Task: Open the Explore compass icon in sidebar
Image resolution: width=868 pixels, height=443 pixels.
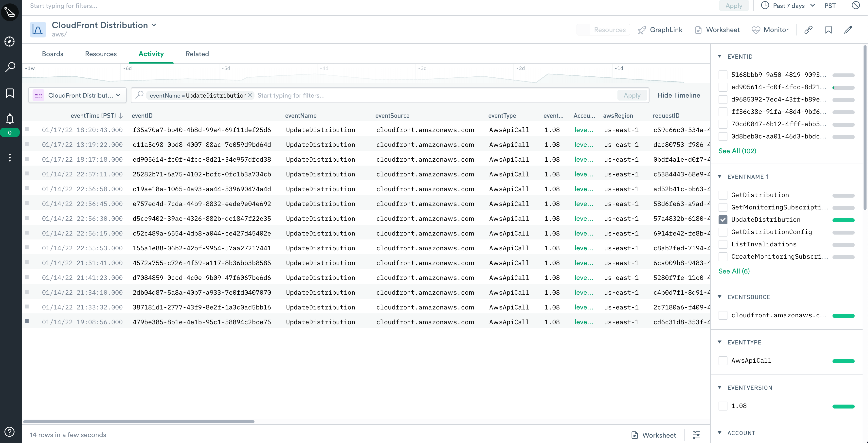Action: pyautogui.click(x=10, y=41)
